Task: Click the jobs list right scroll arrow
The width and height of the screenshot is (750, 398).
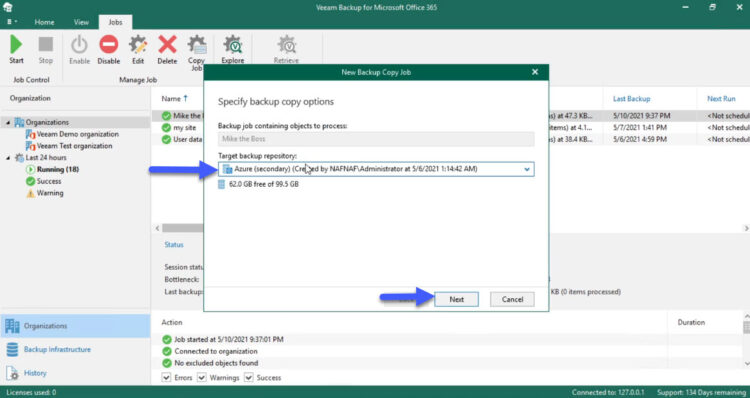Action: 745,228
